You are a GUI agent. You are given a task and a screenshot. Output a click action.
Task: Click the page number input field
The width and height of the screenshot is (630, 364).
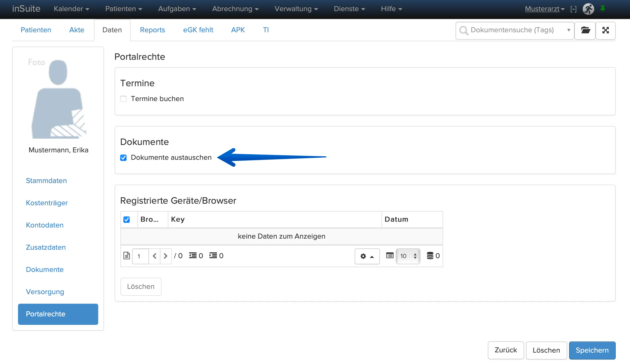point(140,256)
